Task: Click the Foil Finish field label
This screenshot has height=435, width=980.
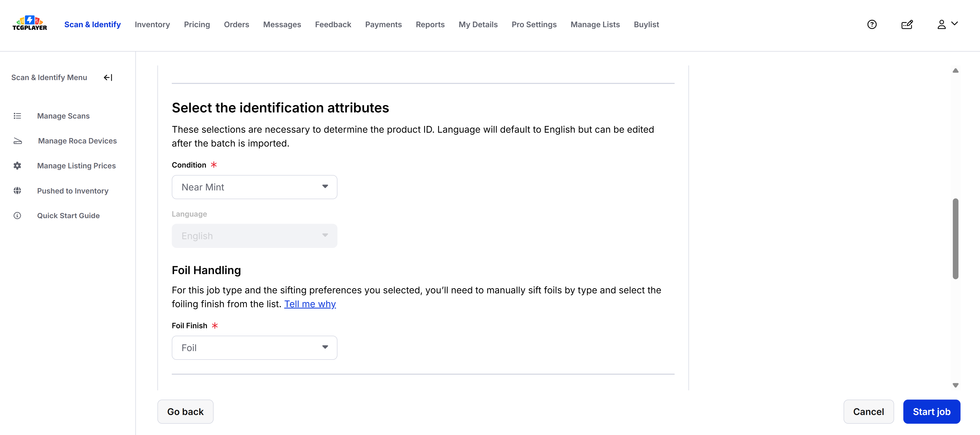Action: pos(189,326)
